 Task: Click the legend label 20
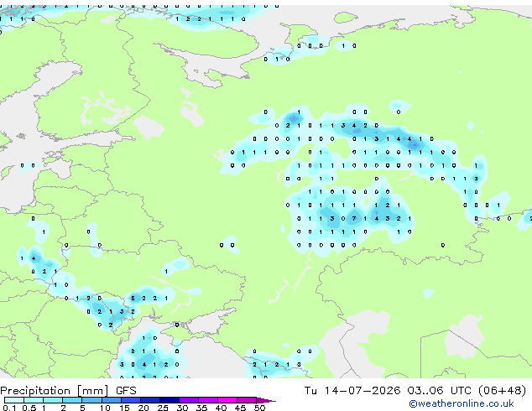[x=143, y=408]
